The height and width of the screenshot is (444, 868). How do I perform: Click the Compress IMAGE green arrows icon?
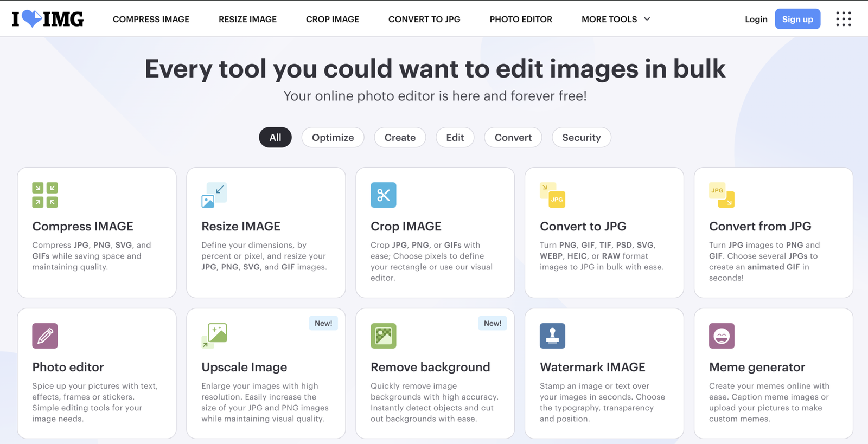pos(45,195)
